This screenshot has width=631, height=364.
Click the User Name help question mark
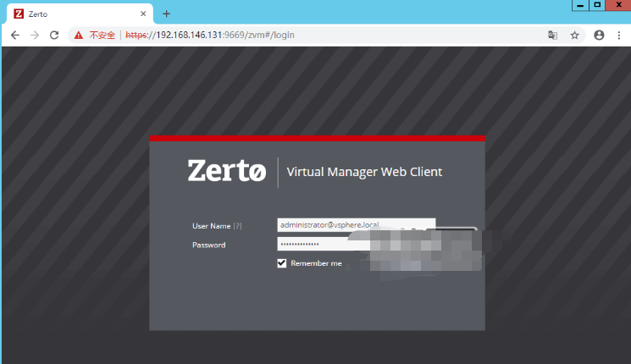tap(238, 226)
